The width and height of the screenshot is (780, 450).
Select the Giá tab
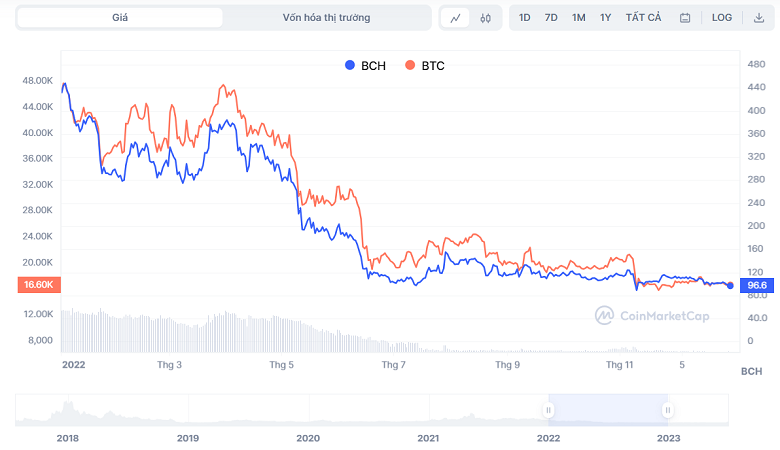120,18
